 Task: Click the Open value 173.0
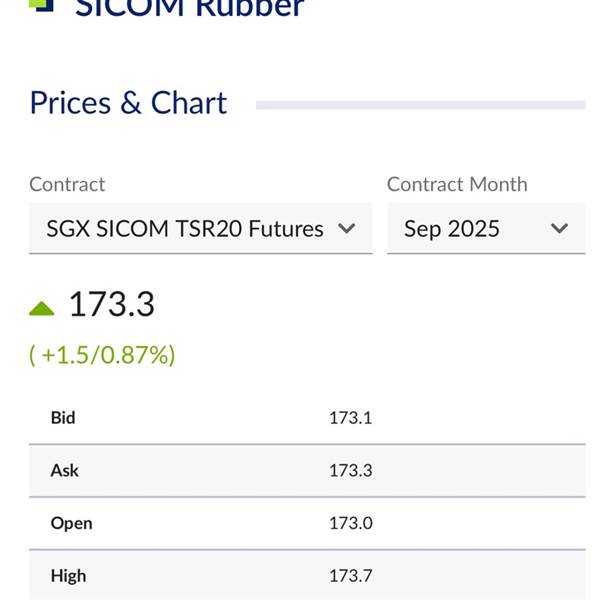point(351,523)
